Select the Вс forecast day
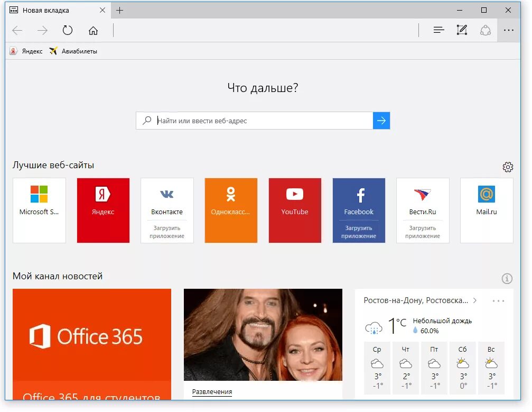Viewport: 532px width, 412px height. (x=491, y=368)
